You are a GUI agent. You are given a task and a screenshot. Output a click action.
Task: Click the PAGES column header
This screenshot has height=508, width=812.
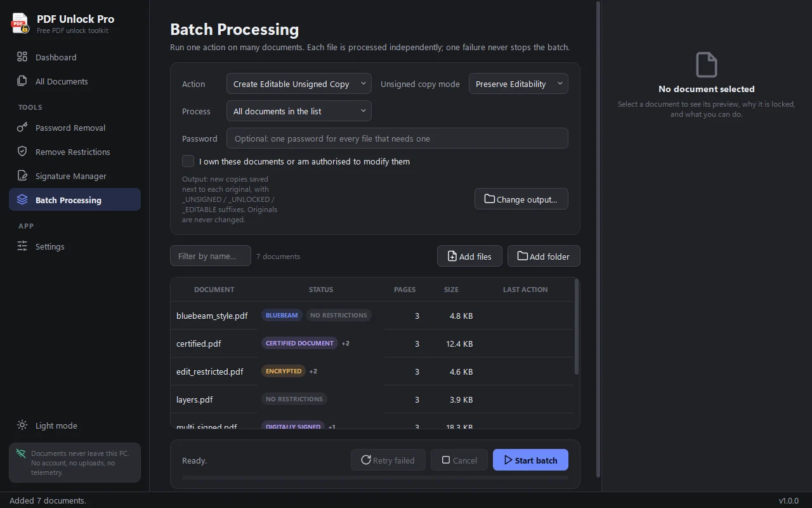coord(405,290)
